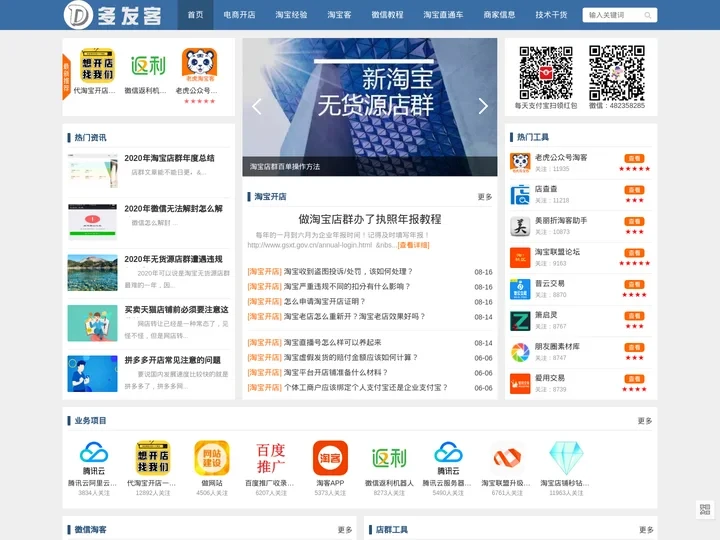The width and height of the screenshot is (720, 540).
Task: Open the 淘客APP icon
Action: (x=330, y=458)
